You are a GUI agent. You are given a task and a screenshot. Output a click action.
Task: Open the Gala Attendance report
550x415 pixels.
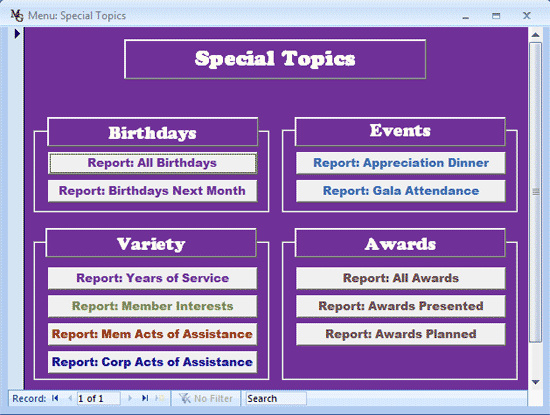click(x=401, y=191)
